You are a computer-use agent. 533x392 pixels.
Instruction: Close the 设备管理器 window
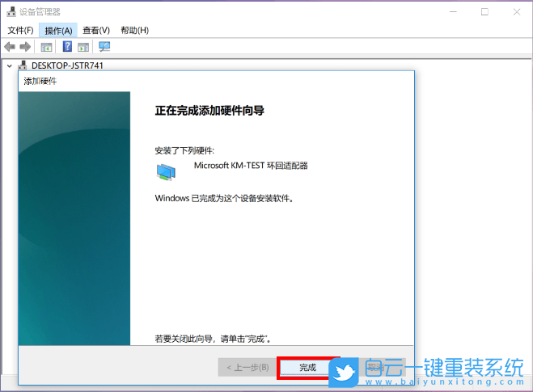(517, 12)
